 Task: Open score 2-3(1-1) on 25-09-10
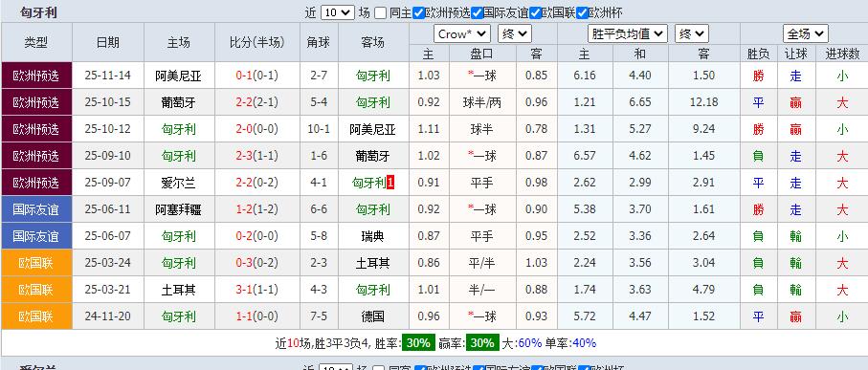click(x=256, y=156)
